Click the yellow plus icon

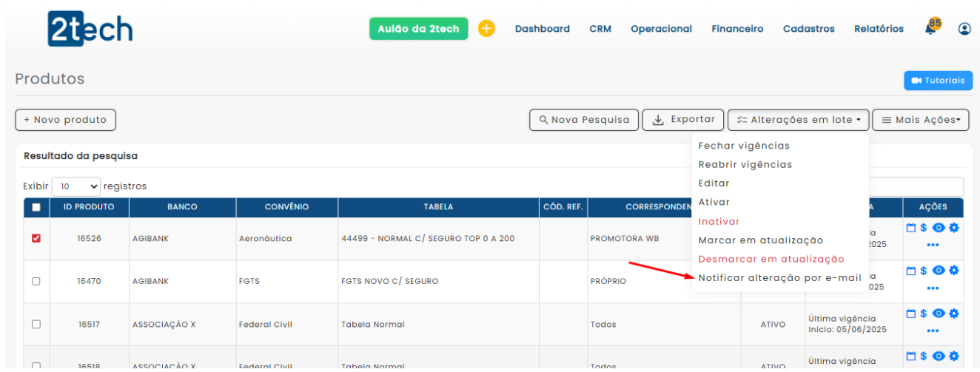tap(486, 29)
